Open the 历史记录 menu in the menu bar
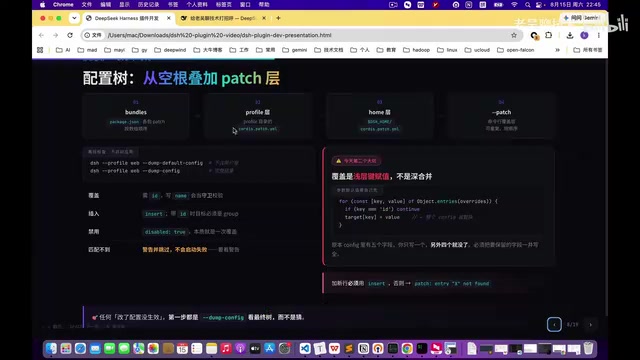Screen dimensions: 640x360 pos(148,4)
